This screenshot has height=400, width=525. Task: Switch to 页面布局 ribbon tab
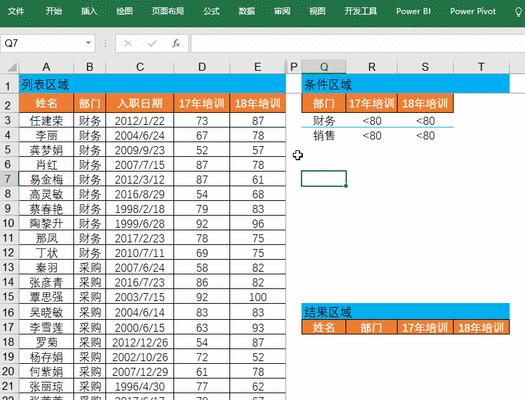click(x=168, y=11)
